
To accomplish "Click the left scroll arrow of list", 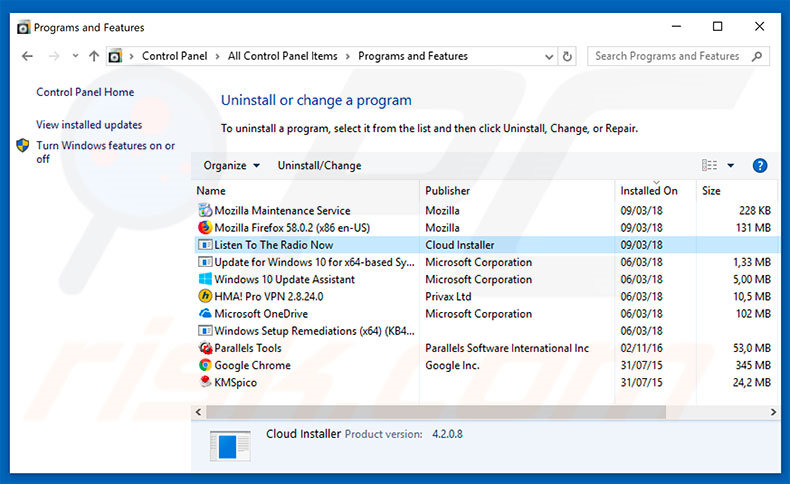I will [198, 412].
